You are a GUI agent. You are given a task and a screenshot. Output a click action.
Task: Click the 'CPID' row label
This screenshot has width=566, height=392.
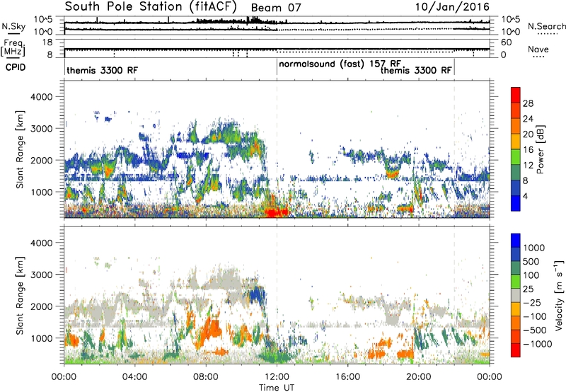(x=16, y=67)
